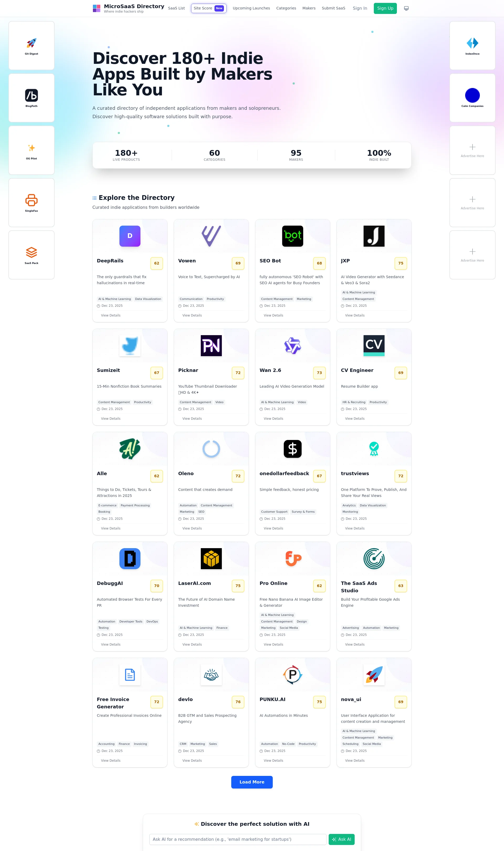504x851 pixels.
Task: Click the first Advertise Here plus slot
Action: pyautogui.click(x=472, y=150)
